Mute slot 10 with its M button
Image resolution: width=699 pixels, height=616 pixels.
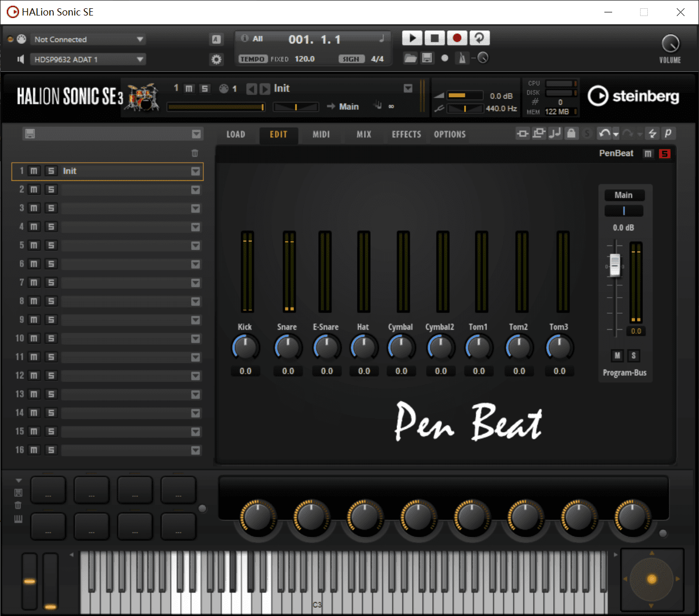(34, 338)
